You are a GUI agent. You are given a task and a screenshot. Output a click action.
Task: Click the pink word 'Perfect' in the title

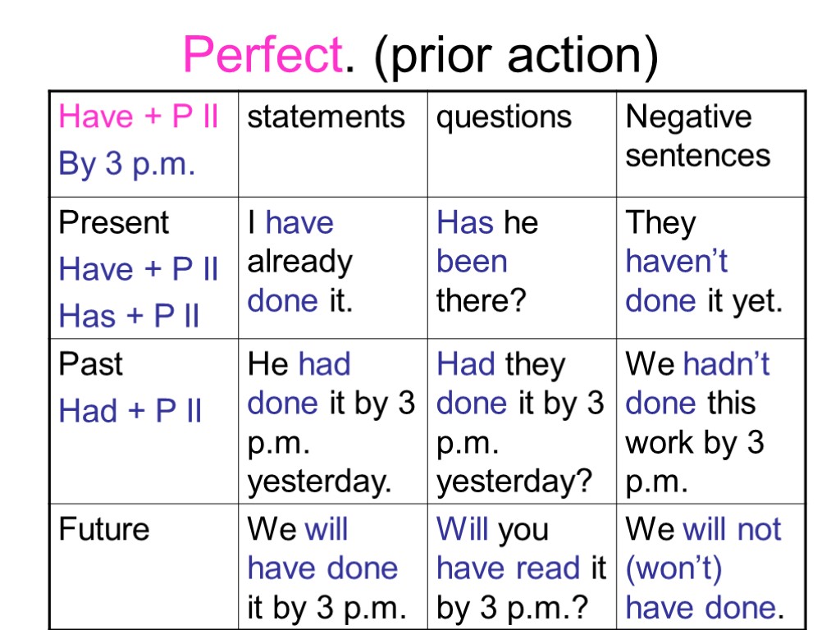(x=262, y=56)
